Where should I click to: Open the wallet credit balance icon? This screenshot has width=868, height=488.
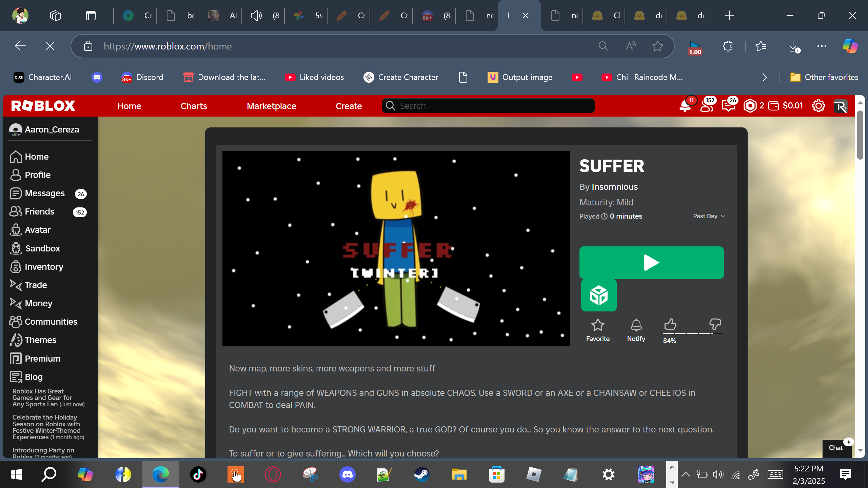tap(774, 106)
